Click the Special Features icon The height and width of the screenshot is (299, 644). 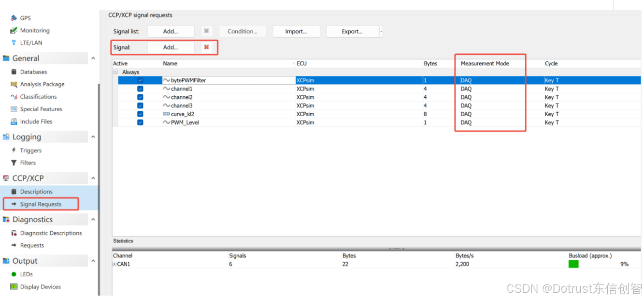pyautogui.click(x=14, y=109)
